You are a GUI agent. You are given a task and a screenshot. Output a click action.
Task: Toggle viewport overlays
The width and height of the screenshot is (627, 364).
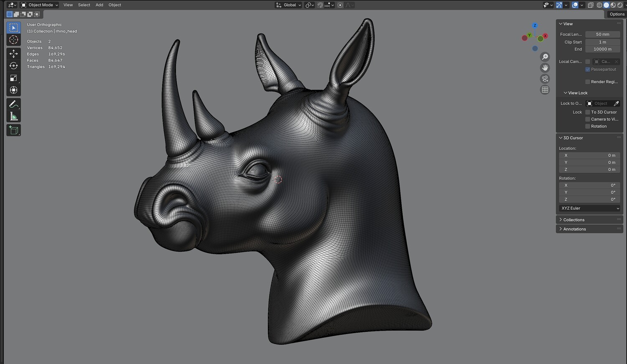[575, 5]
